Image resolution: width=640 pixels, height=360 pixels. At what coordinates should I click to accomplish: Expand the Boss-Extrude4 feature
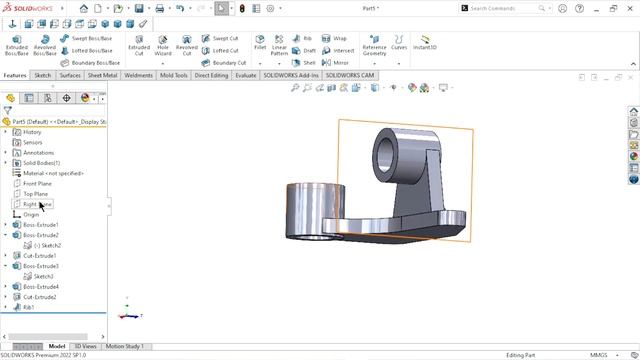(x=5, y=287)
